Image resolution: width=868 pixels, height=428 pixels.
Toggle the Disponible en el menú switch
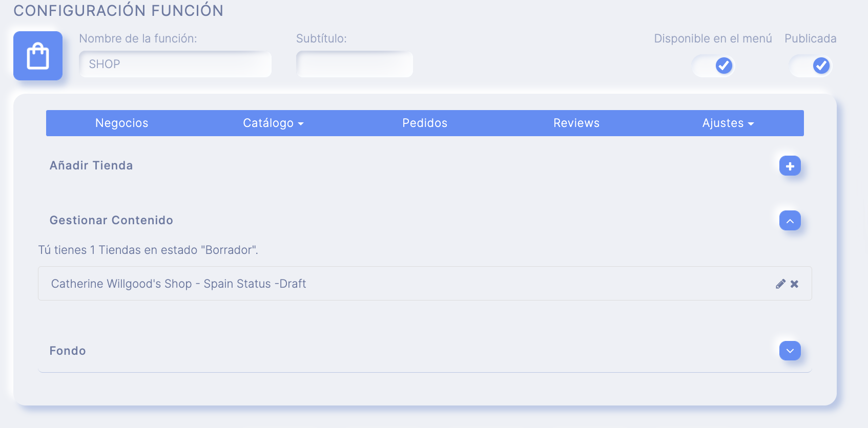click(x=713, y=66)
